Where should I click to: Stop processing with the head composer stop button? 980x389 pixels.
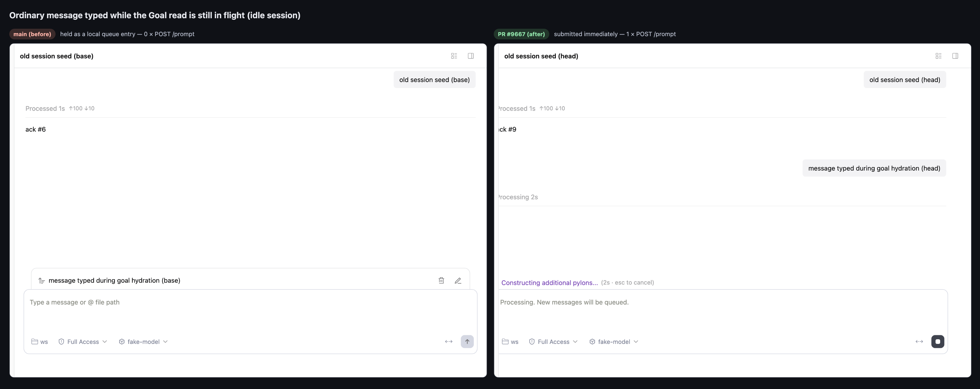click(x=937, y=341)
